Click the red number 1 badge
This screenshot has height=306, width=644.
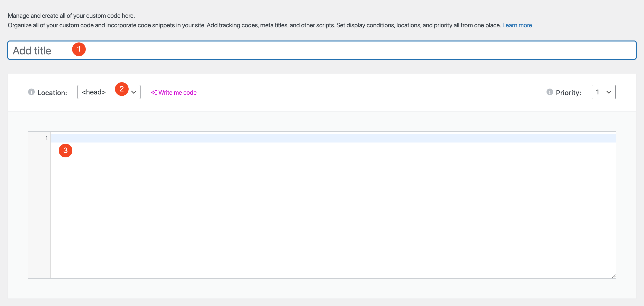pyautogui.click(x=79, y=49)
